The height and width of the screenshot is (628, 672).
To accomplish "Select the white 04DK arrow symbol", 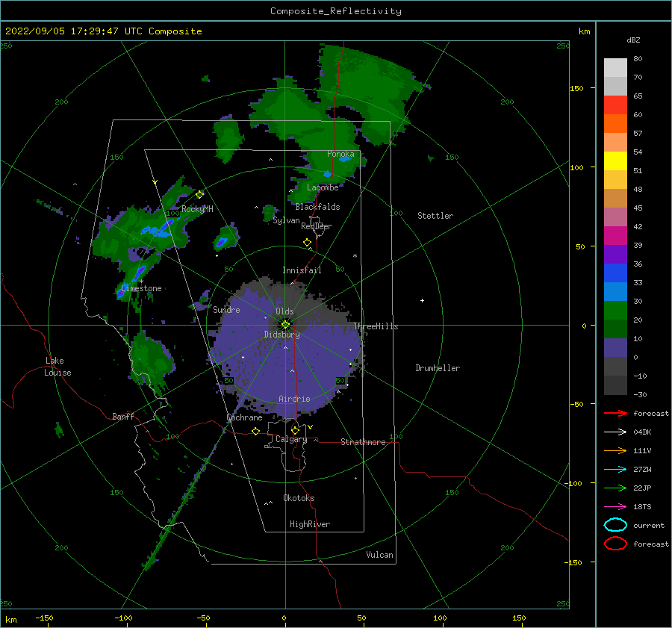I will click(615, 432).
